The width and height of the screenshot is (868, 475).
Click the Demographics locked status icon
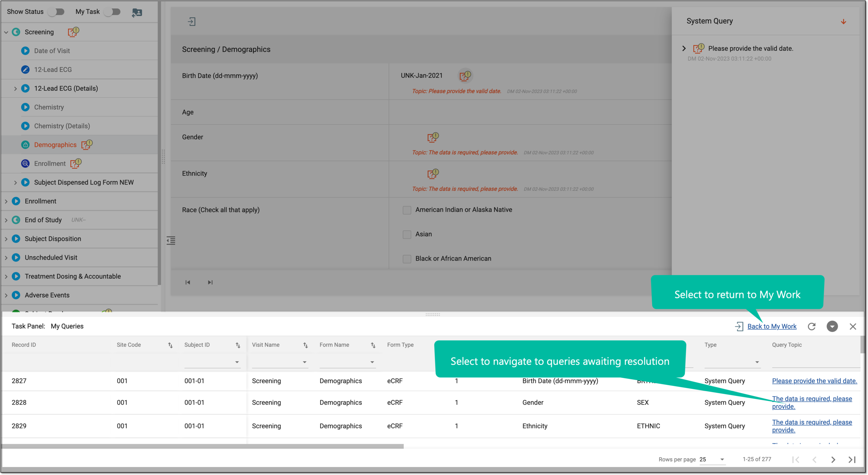pos(25,145)
